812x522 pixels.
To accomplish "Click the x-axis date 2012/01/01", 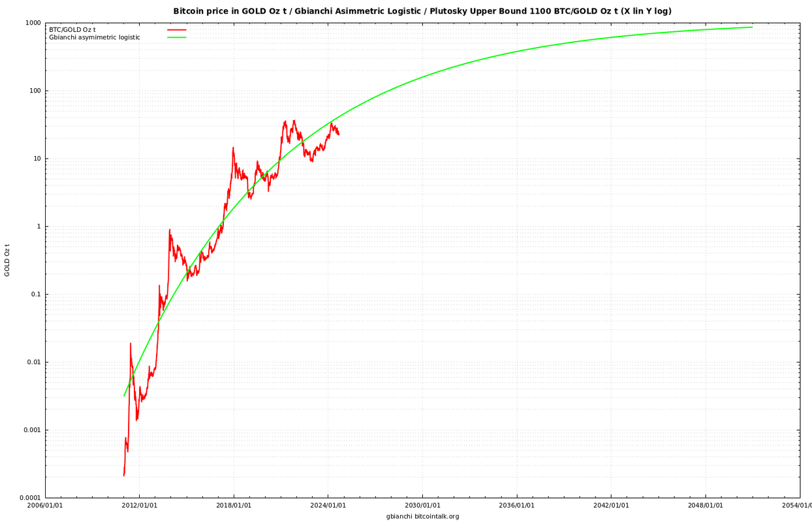I will coord(140,505).
